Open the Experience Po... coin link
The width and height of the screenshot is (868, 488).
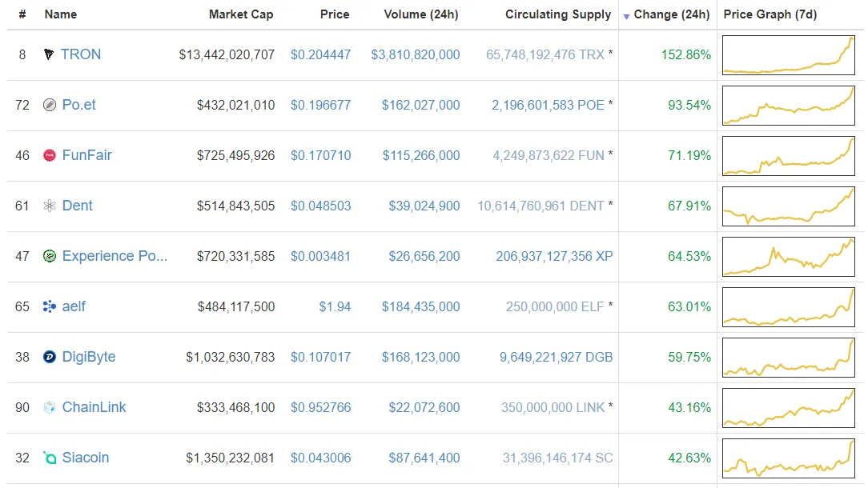click(115, 256)
